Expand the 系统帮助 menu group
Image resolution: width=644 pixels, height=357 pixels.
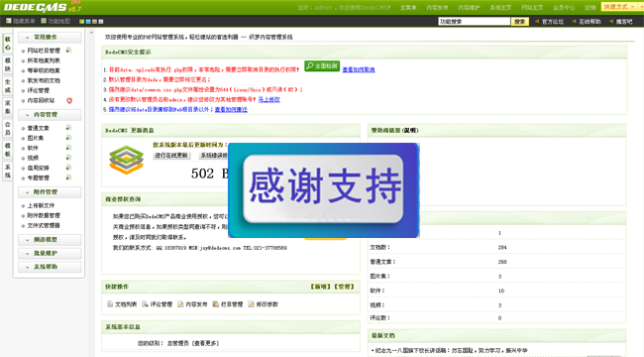tap(50, 267)
